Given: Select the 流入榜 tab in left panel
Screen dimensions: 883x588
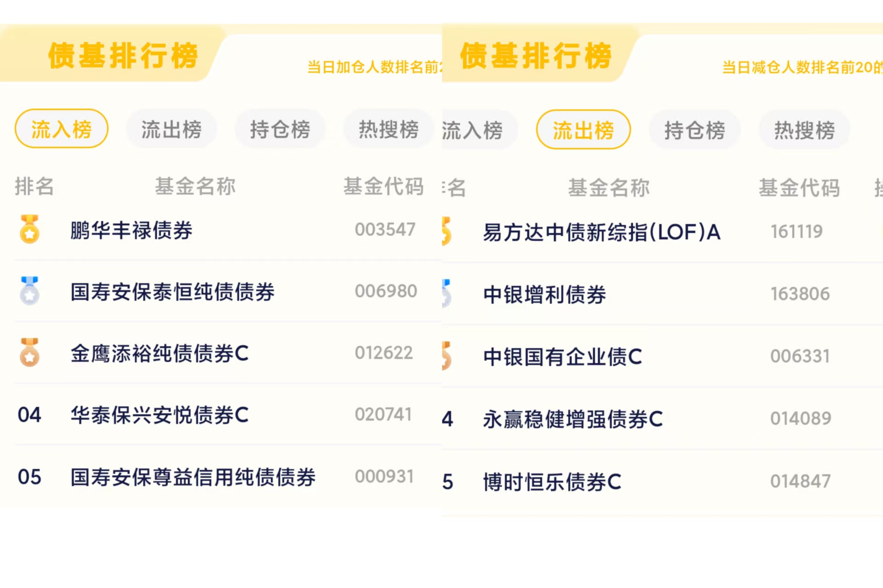Looking at the screenshot, I should click(62, 129).
